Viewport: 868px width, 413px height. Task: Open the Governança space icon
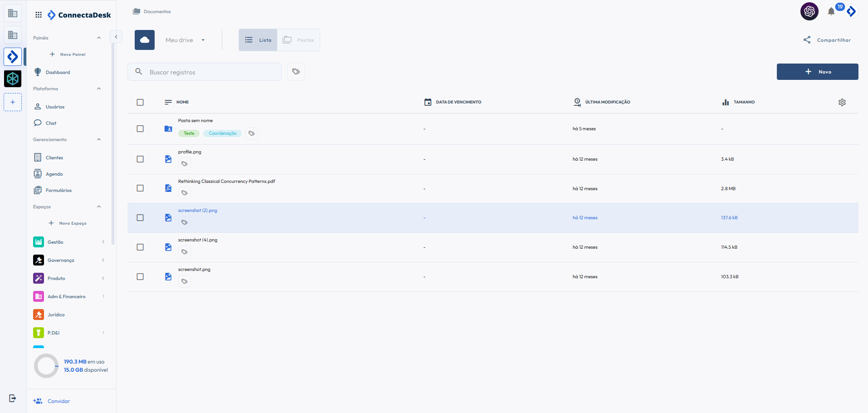39,260
